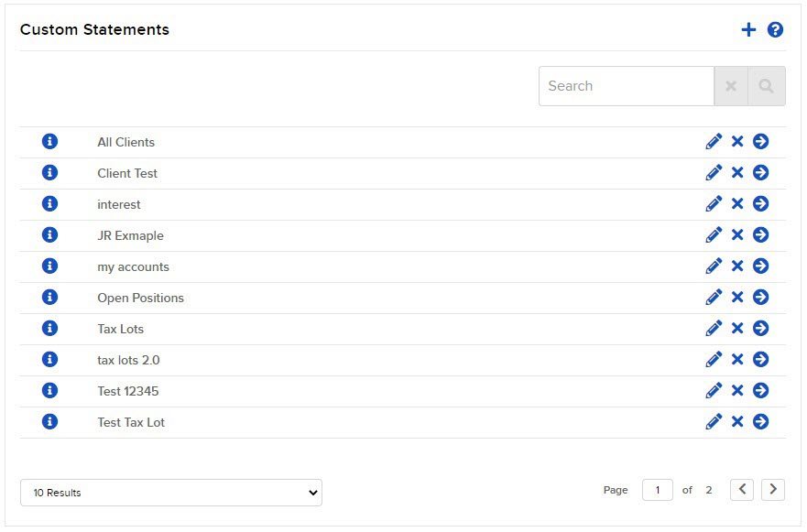Go to the next page of statements
807x532 pixels.
click(x=772, y=490)
